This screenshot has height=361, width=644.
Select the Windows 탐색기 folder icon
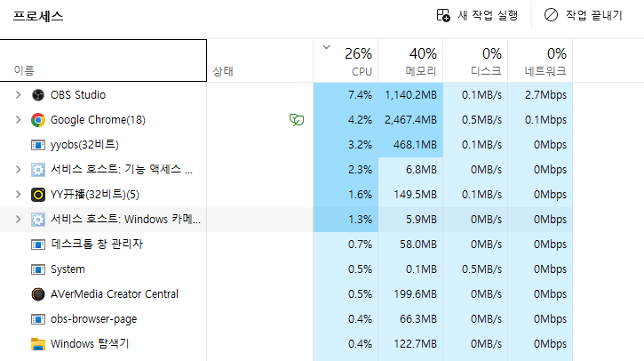point(38,344)
